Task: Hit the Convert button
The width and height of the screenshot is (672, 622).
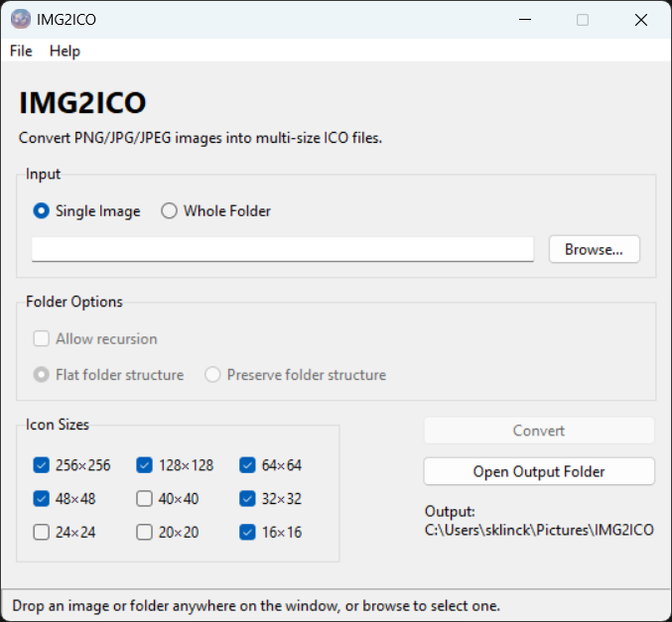Action: click(539, 431)
